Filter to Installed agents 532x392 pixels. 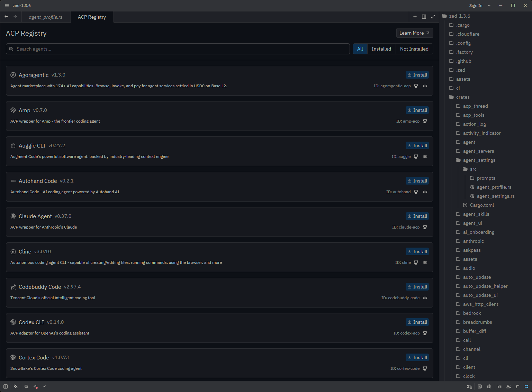coord(381,49)
